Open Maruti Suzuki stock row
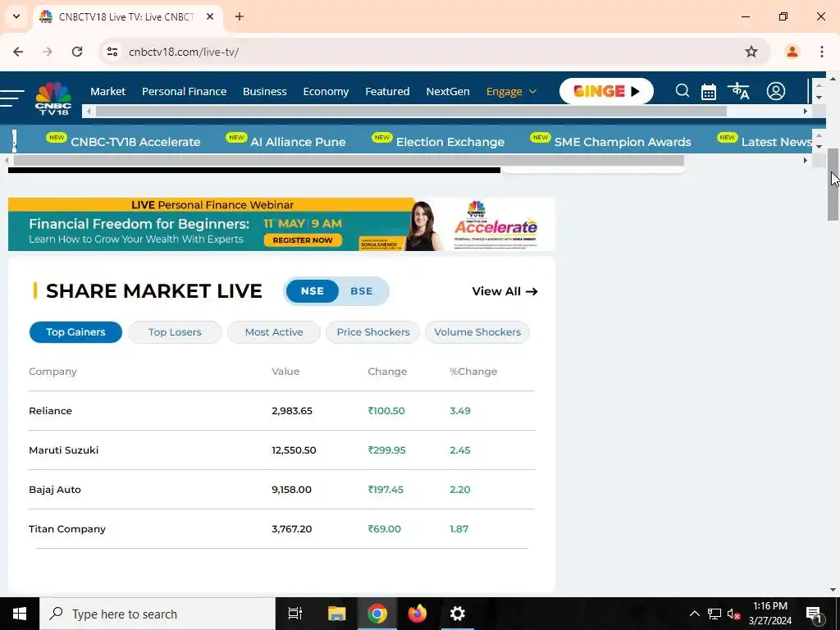 click(282, 450)
